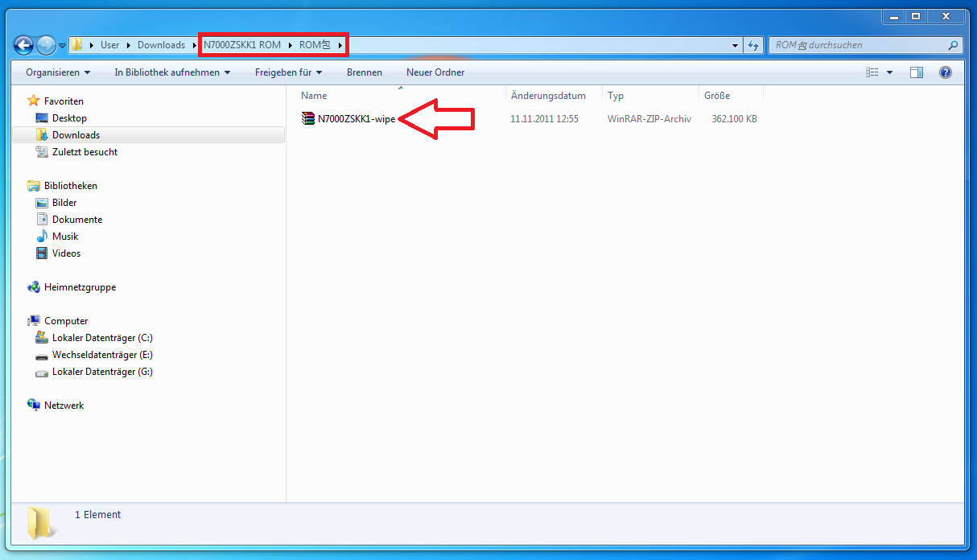Click the Heimnetzgruppe icon
This screenshot has width=977, height=560.
[34, 287]
